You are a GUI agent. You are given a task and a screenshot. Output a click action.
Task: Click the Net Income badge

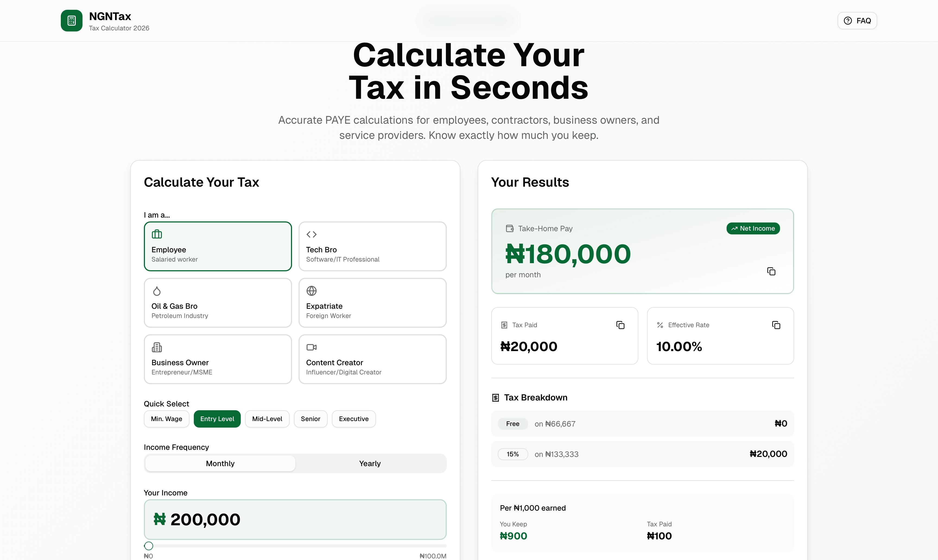pyautogui.click(x=753, y=228)
